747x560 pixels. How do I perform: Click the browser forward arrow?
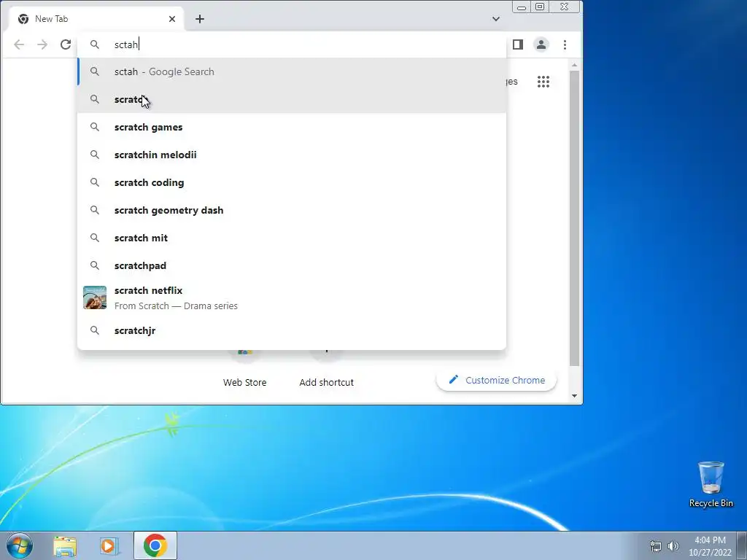coord(42,44)
